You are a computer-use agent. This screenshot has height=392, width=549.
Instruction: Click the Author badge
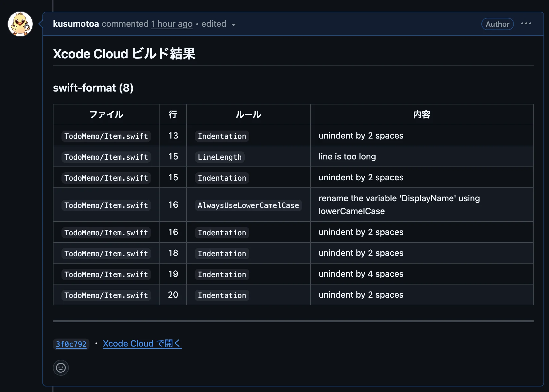coord(497,24)
